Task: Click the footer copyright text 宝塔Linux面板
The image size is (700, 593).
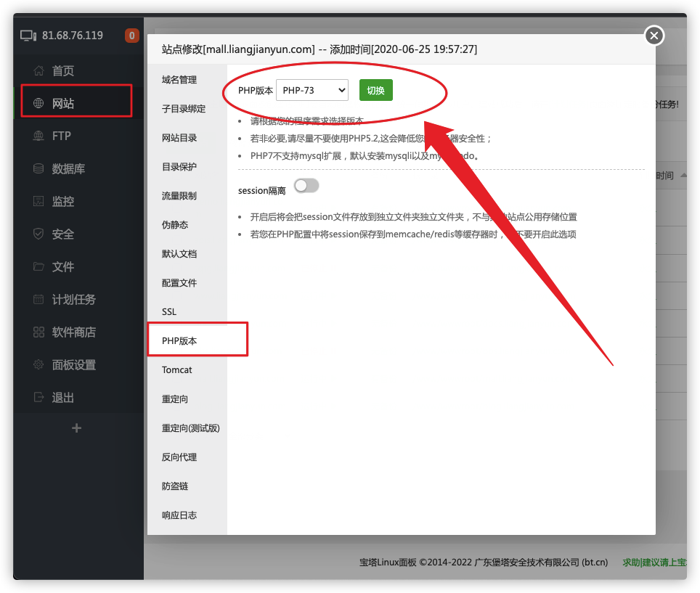Action: tap(388, 563)
